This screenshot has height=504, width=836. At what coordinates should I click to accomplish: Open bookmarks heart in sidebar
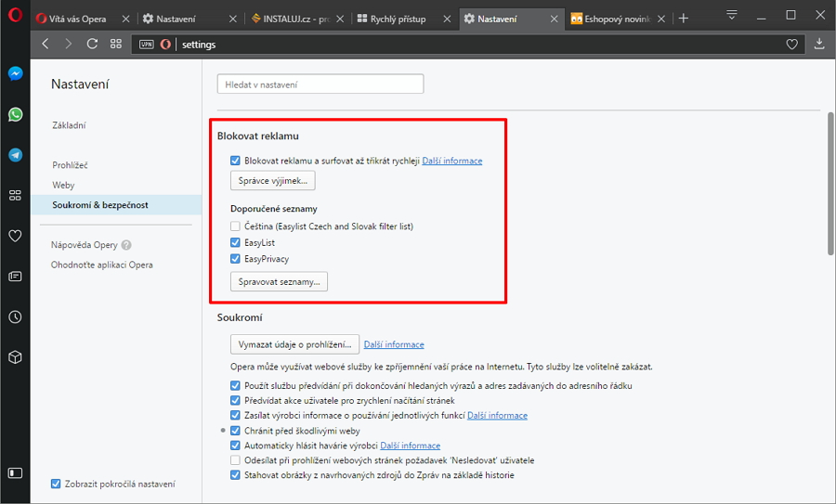pyautogui.click(x=15, y=236)
